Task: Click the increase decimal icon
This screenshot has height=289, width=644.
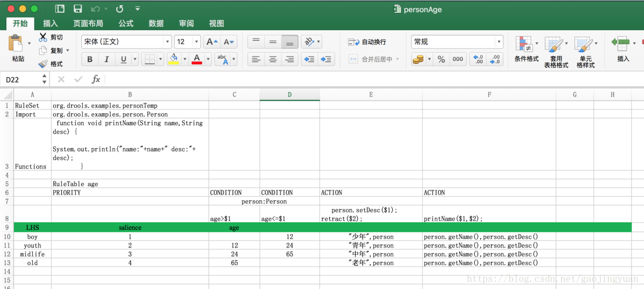Action: [478, 59]
